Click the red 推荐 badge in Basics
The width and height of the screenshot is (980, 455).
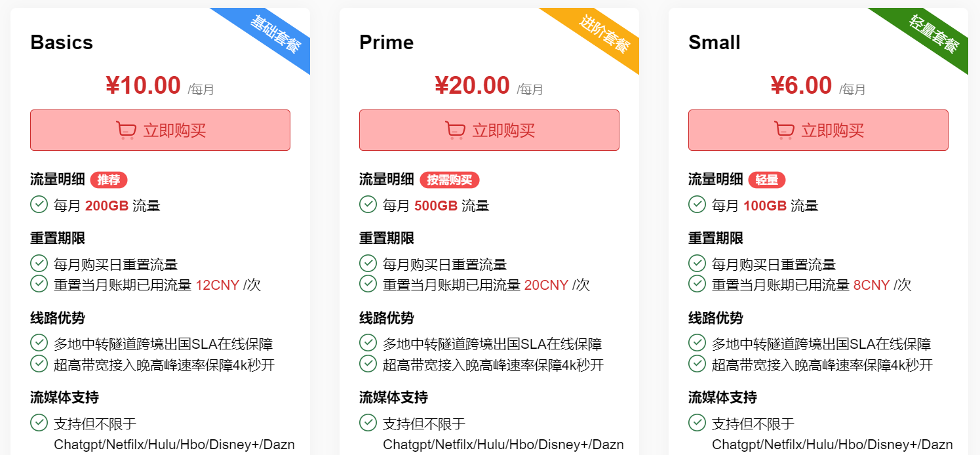coord(109,180)
